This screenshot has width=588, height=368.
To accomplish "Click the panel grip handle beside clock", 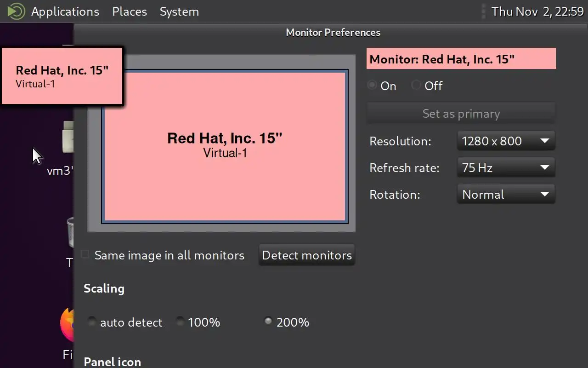I will (483, 11).
